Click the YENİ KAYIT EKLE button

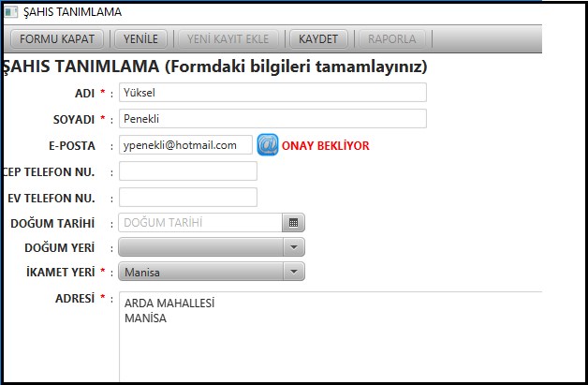point(228,39)
